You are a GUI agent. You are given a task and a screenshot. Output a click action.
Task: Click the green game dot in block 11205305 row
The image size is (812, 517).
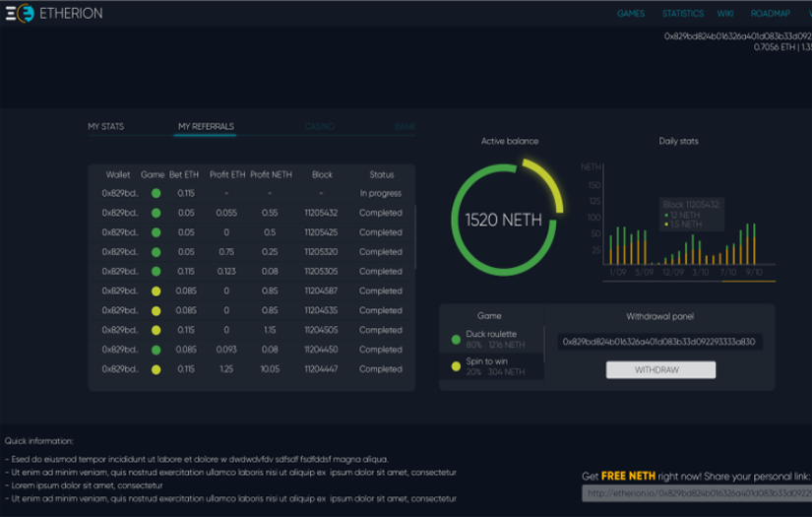(156, 272)
